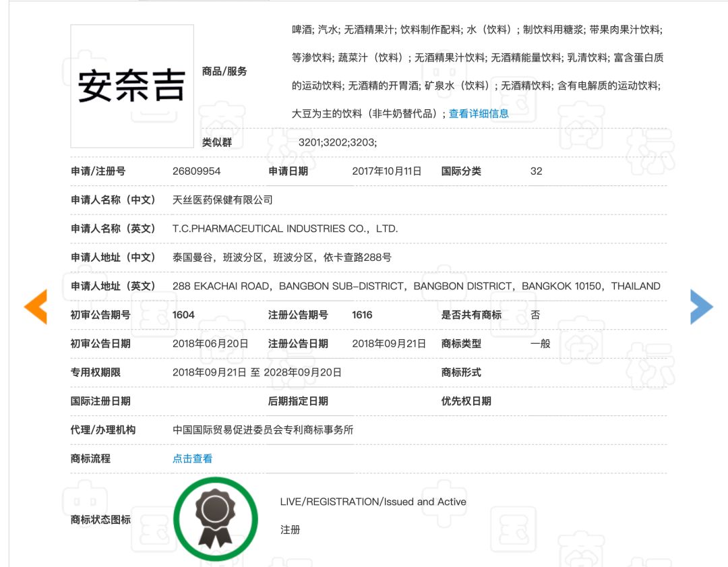The height and width of the screenshot is (567, 728).
Task: Click the international class value 32
Action: (x=537, y=171)
